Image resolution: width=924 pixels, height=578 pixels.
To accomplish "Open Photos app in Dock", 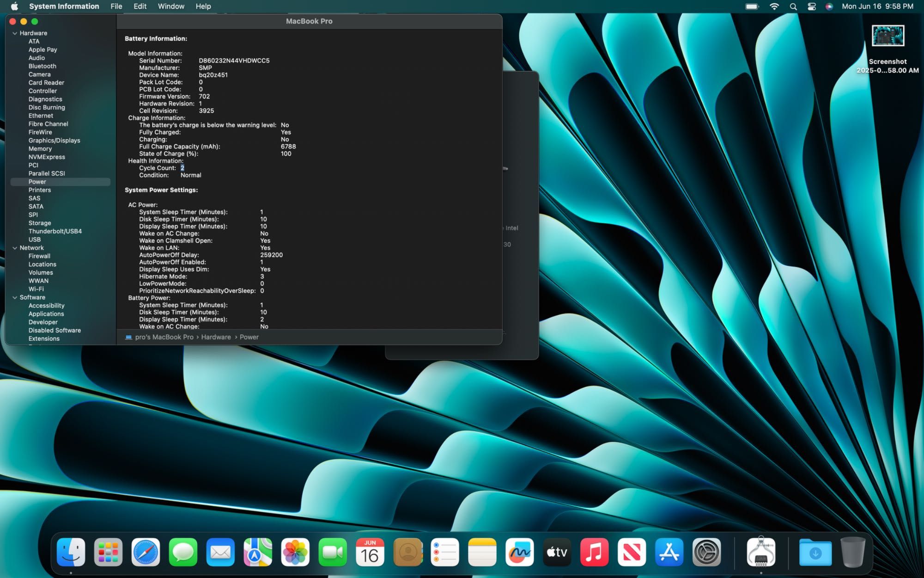I will coord(295,552).
